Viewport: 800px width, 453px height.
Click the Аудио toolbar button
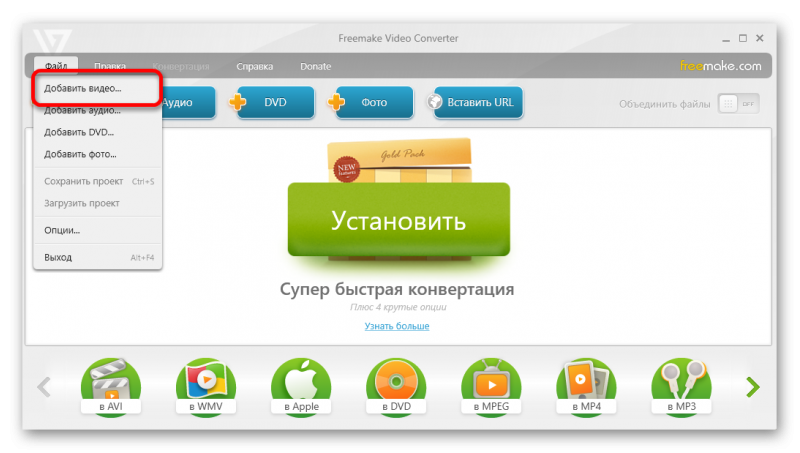[x=188, y=103]
